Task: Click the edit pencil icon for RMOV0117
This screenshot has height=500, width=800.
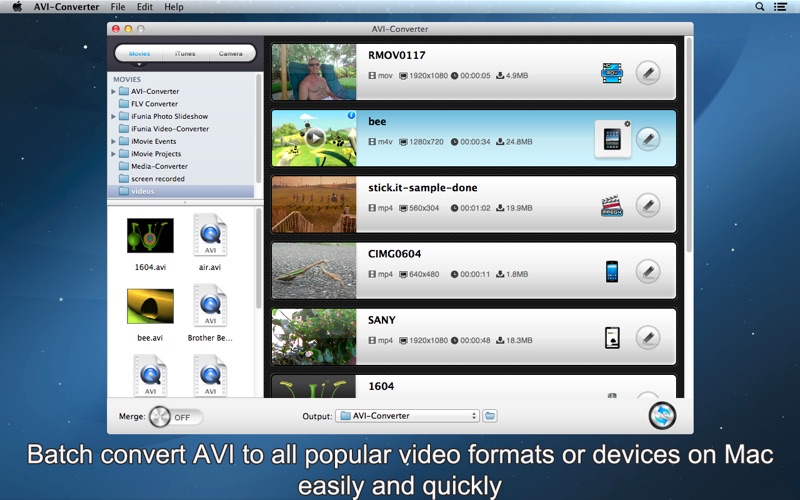Action: (x=648, y=73)
